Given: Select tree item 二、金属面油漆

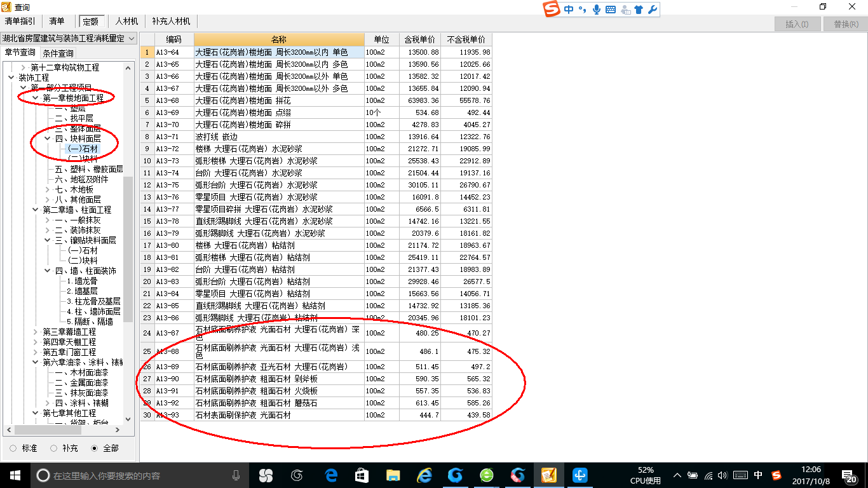Looking at the screenshot, I should (81, 383).
